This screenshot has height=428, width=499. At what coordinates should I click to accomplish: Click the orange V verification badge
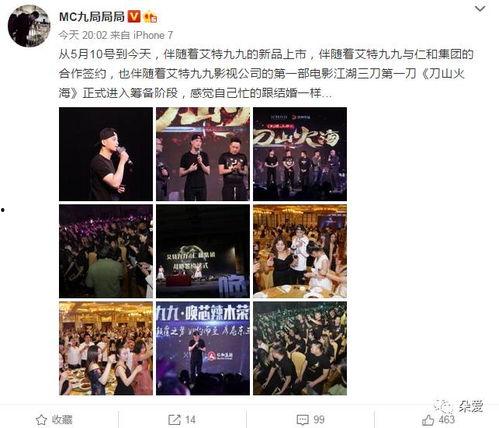point(134,16)
